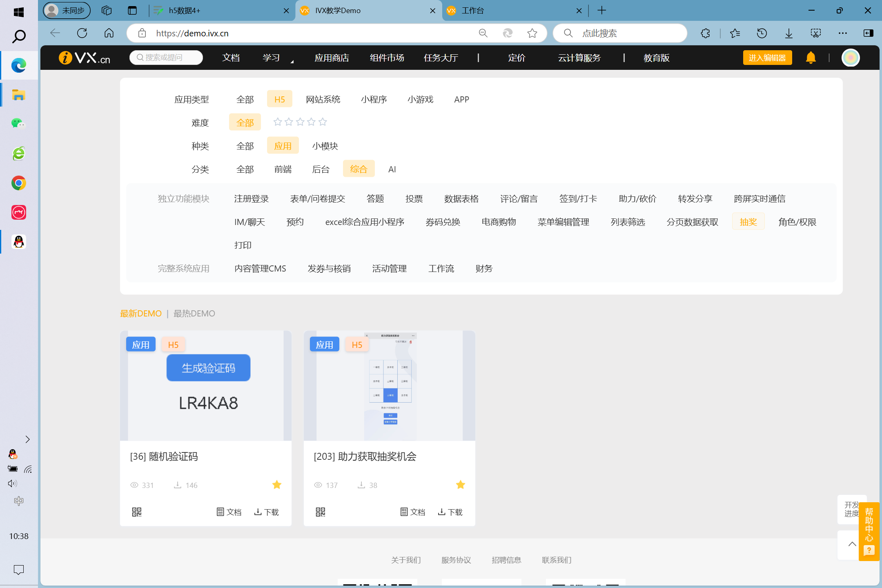Click the back arrow in browser toolbar

pyautogui.click(x=55, y=33)
